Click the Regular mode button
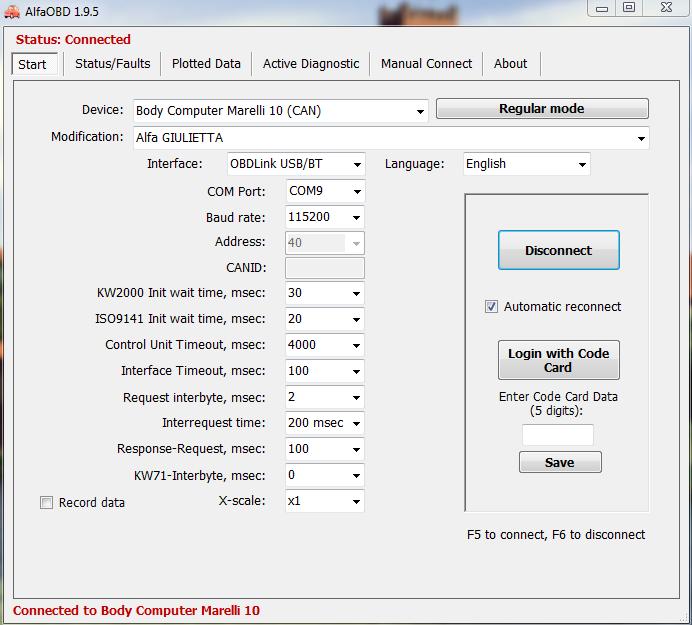 (542, 109)
